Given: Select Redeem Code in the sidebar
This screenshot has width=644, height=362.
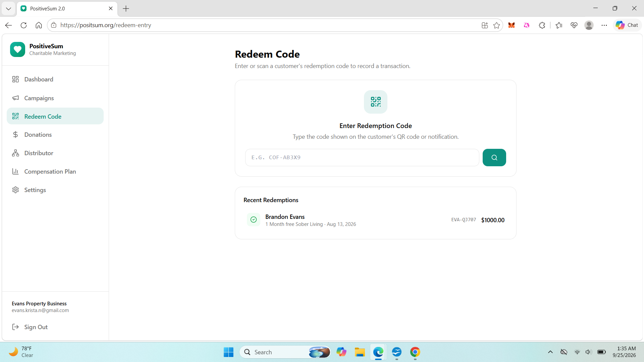Looking at the screenshot, I should [x=55, y=116].
